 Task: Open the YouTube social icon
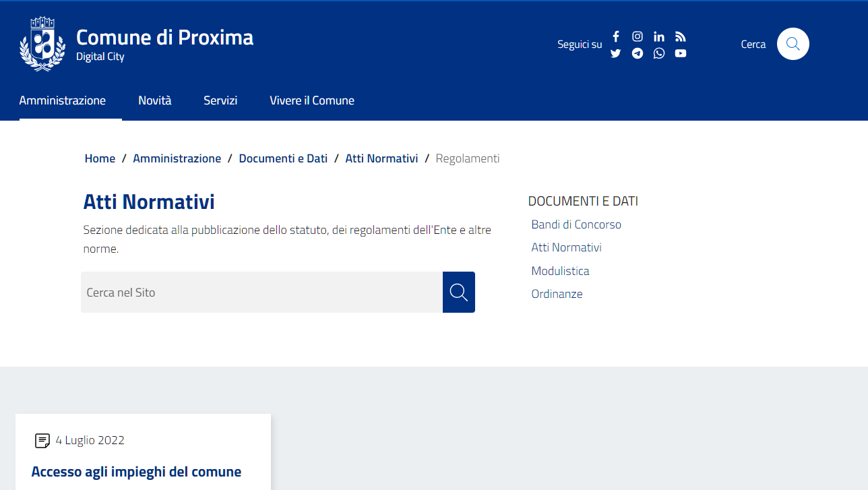tap(681, 53)
